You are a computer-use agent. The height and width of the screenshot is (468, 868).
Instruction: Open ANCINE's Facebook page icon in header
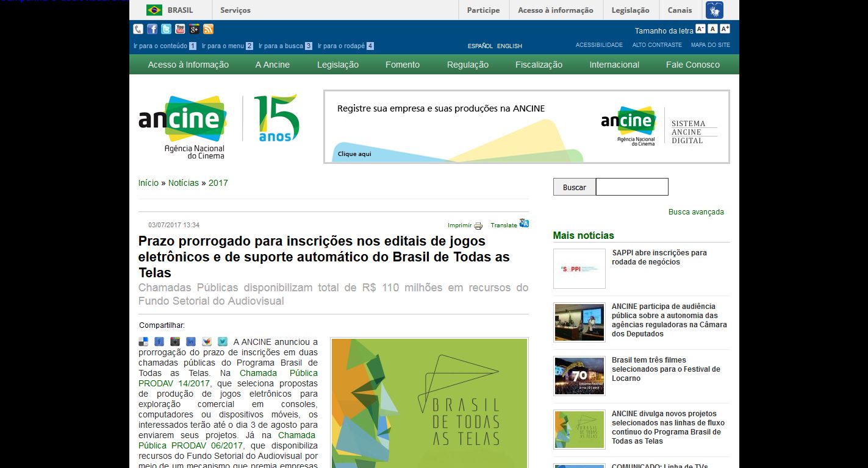[x=152, y=29]
